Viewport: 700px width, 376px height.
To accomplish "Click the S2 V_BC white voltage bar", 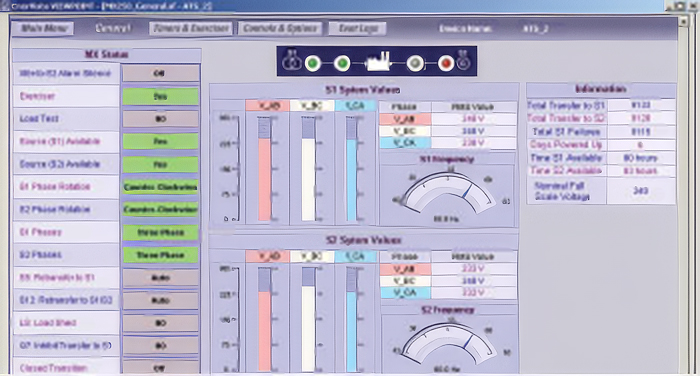I will point(308,319).
